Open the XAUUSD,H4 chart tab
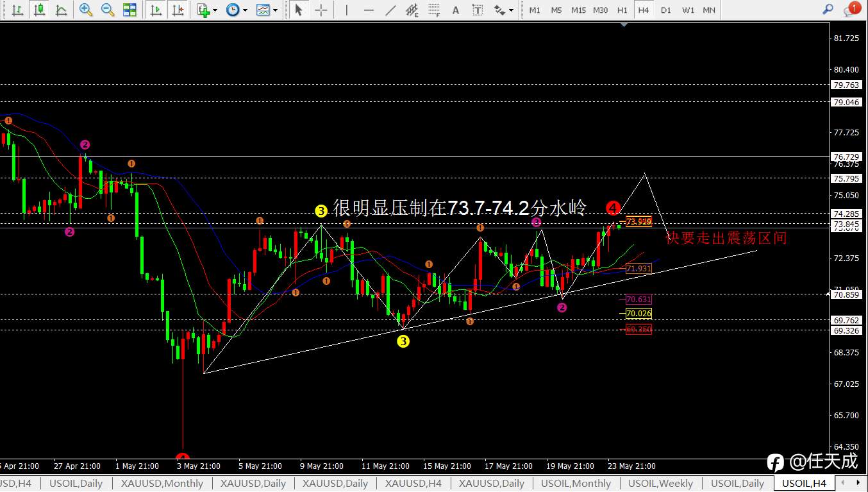868x492 pixels. pyautogui.click(x=413, y=484)
